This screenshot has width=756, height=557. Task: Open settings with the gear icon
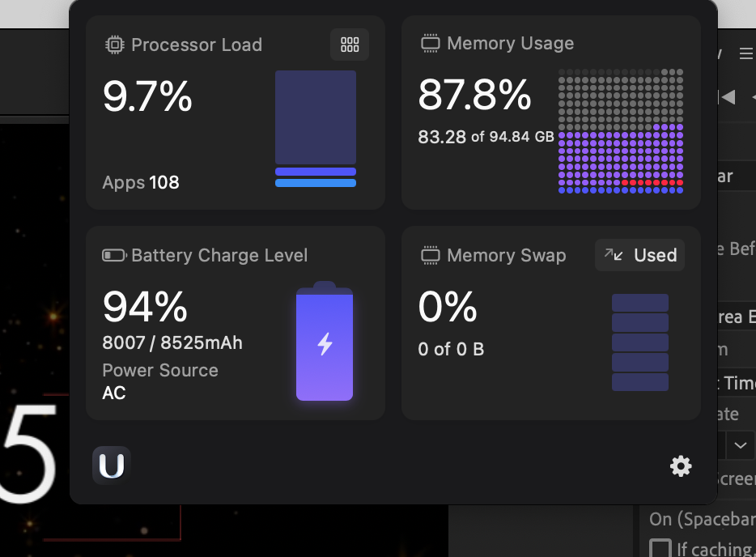pos(681,466)
